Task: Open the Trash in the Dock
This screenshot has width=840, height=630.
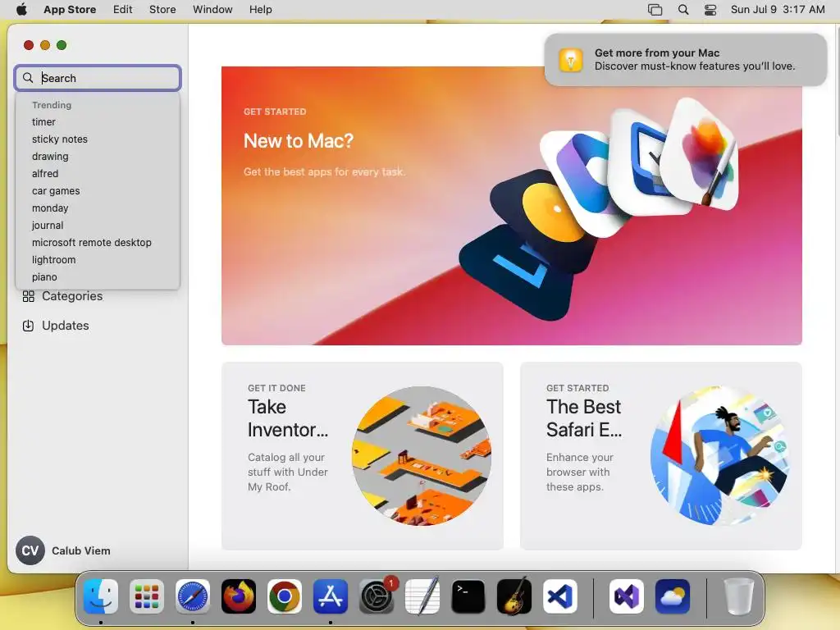Action: 739,596
